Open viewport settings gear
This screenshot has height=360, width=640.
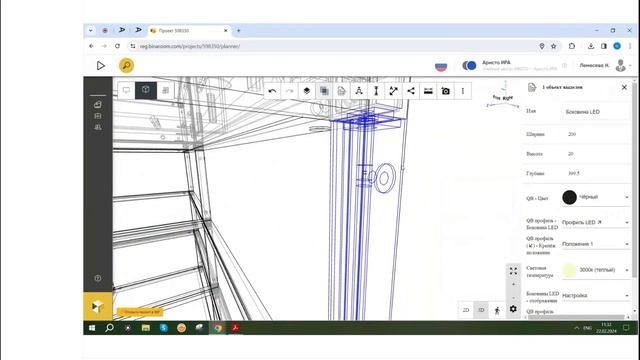tap(513, 309)
